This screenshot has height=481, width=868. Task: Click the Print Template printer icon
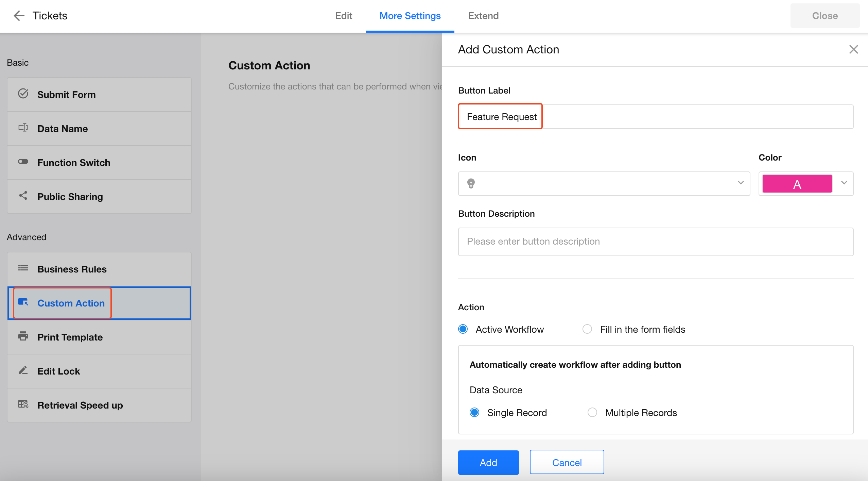23,336
